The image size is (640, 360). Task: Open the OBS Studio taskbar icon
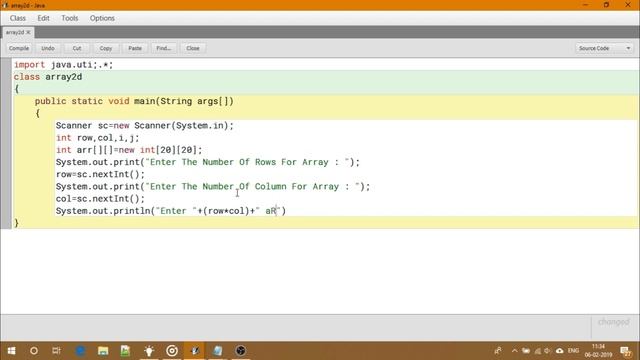coord(240,351)
